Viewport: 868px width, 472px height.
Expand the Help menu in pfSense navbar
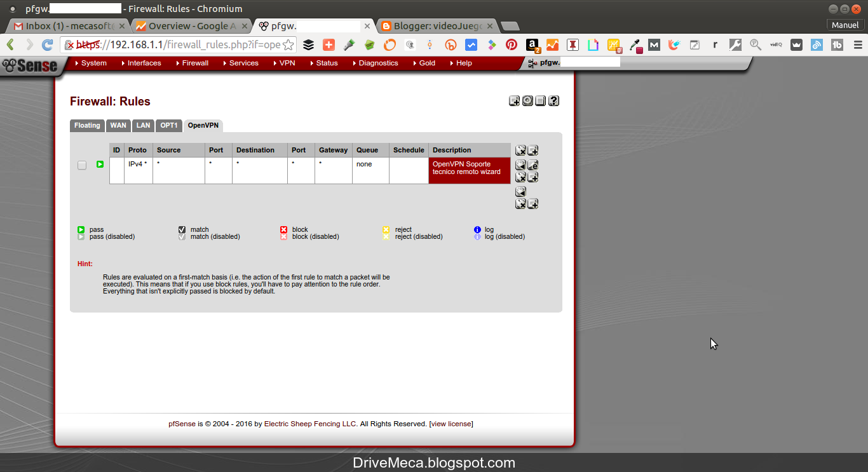[461, 63]
